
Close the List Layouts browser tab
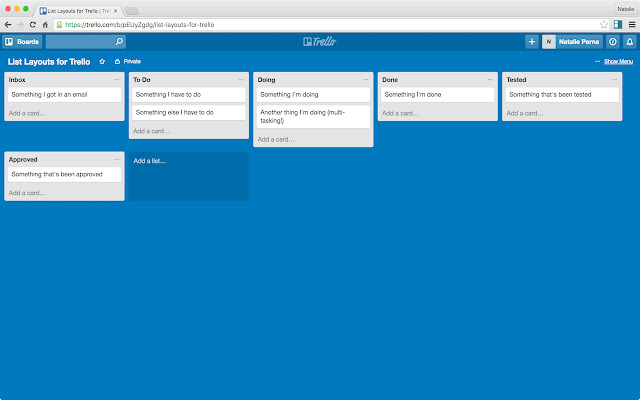pyautogui.click(x=116, y=11)
